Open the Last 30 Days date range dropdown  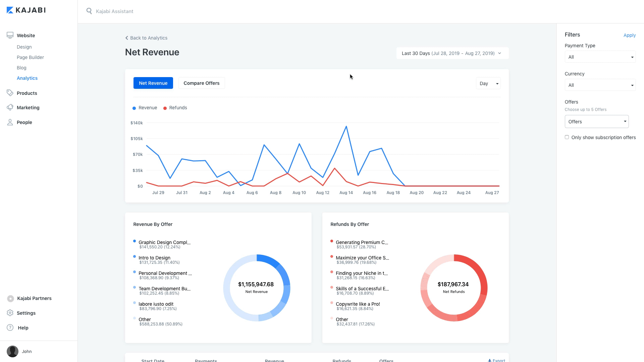tap(452, 53)
